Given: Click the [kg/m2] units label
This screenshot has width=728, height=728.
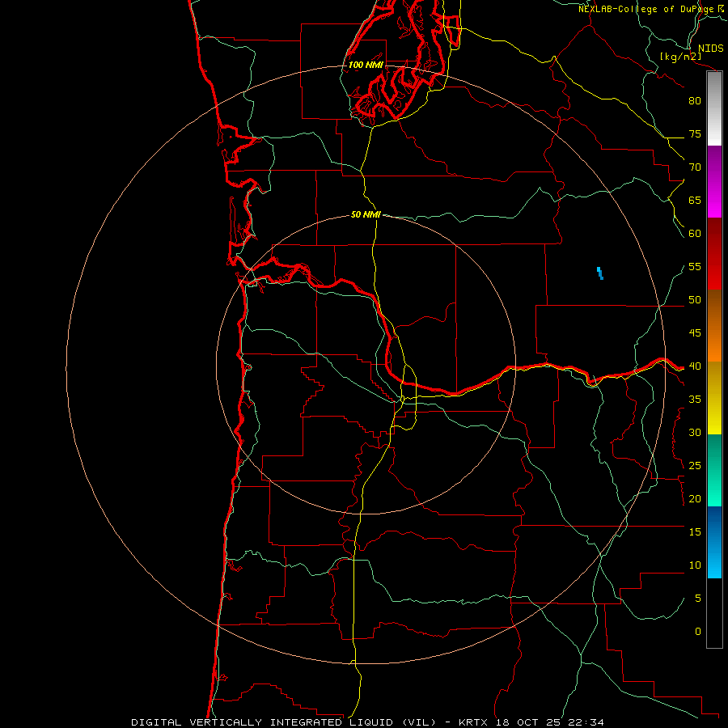Looking at the screenshot, I should tap(680, 57).
